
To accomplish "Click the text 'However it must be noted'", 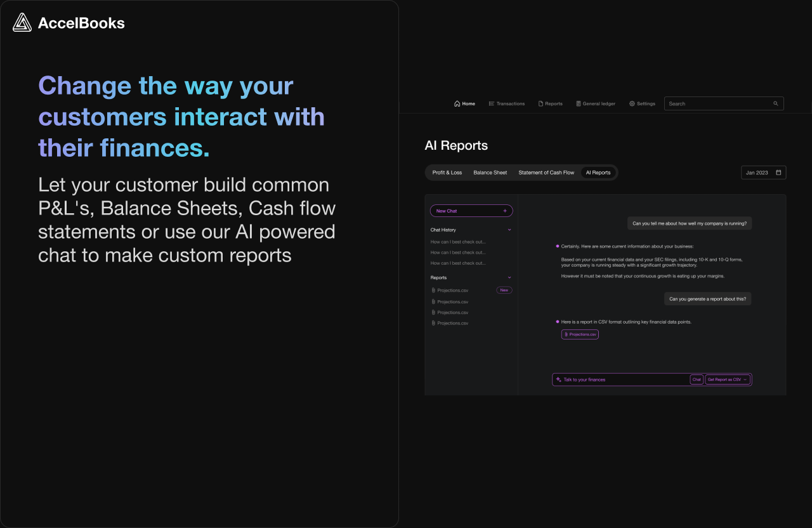I will pyautogui.click(x=643, y=276).
